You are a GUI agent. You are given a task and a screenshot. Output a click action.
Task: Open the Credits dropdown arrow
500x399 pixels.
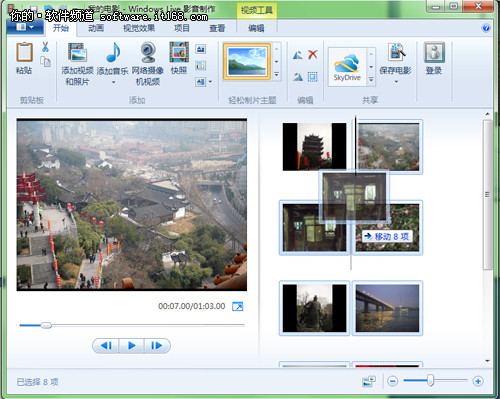pyautogui.click(x=210, y=81)
